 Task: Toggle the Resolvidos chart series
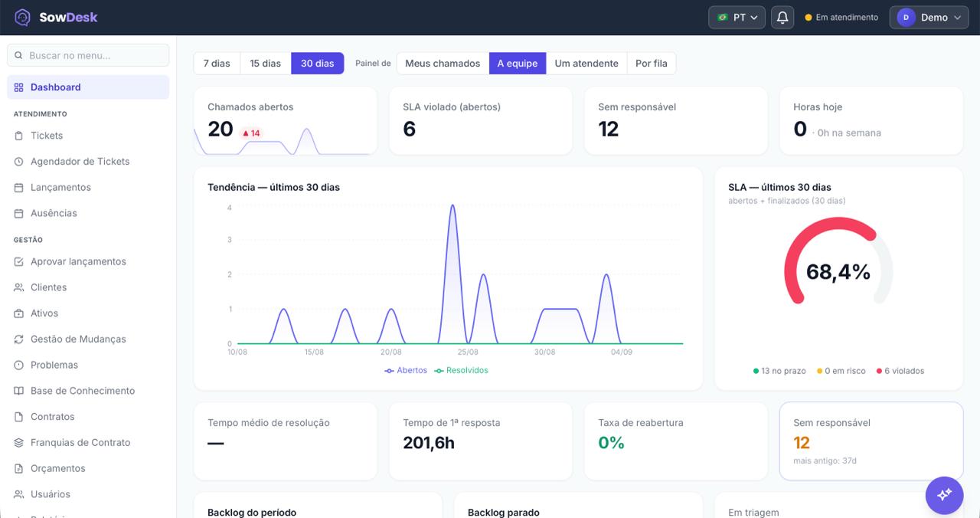pos(461,370)
